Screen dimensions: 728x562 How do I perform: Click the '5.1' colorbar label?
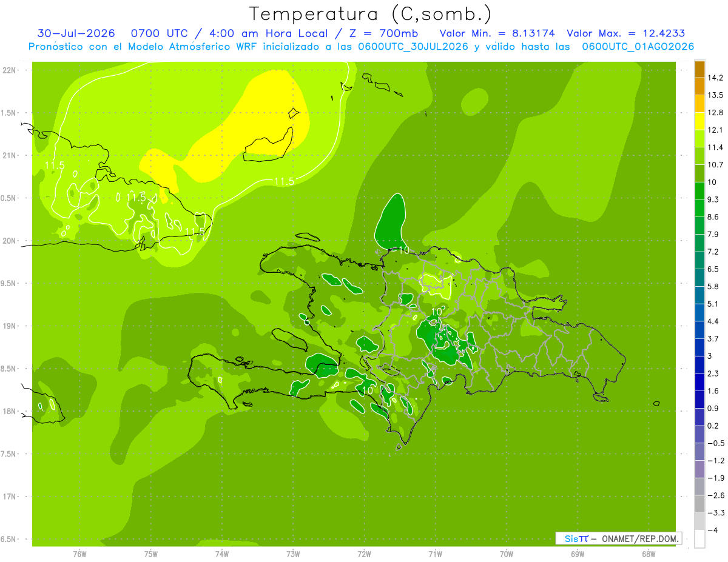pos(713,304)
